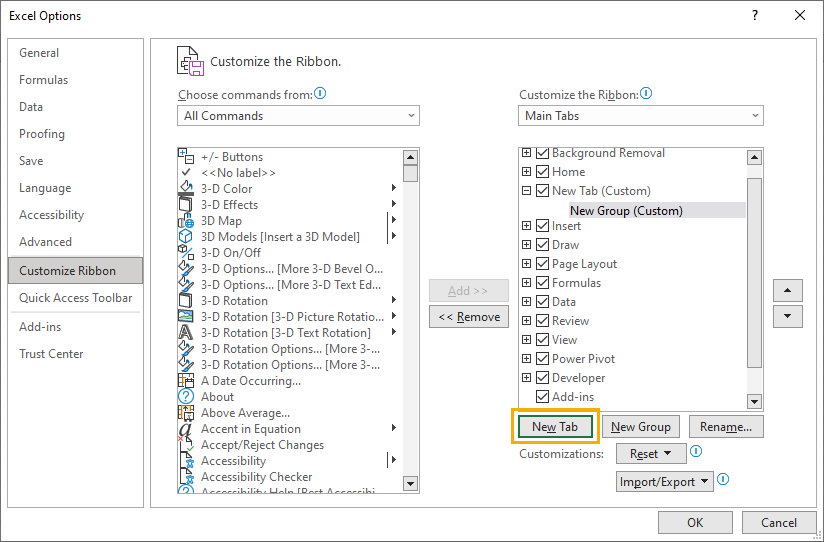824x542 pixels.
Task: Click the Accessibility command icon
Action: point(186,461)
